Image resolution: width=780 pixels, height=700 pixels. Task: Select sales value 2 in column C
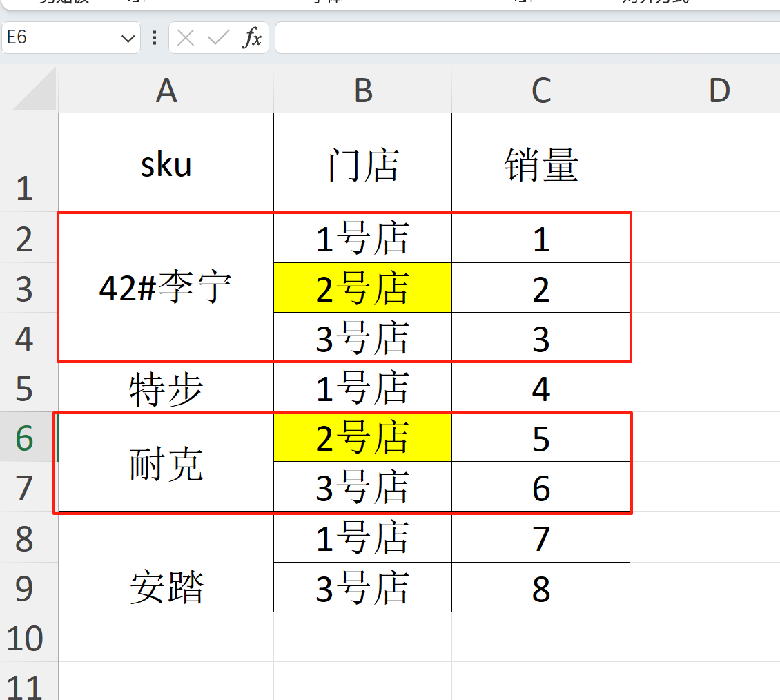tap(540, 288)
